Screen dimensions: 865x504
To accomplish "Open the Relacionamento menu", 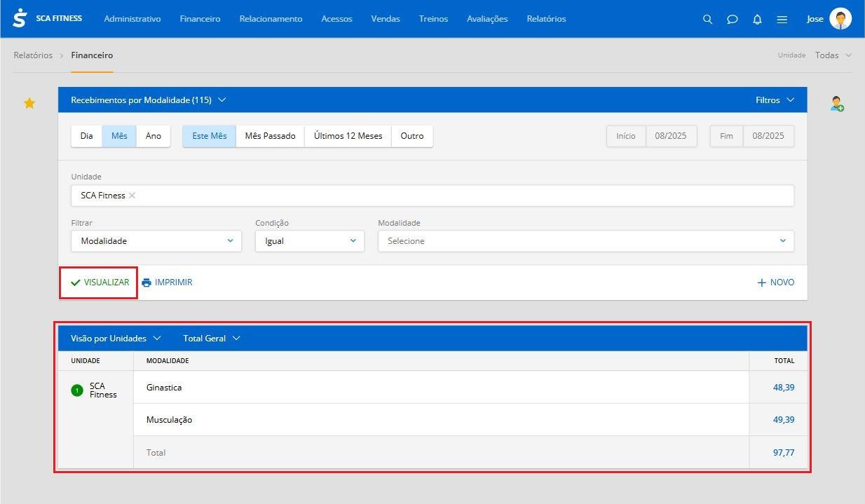I will tap(271, 19).
